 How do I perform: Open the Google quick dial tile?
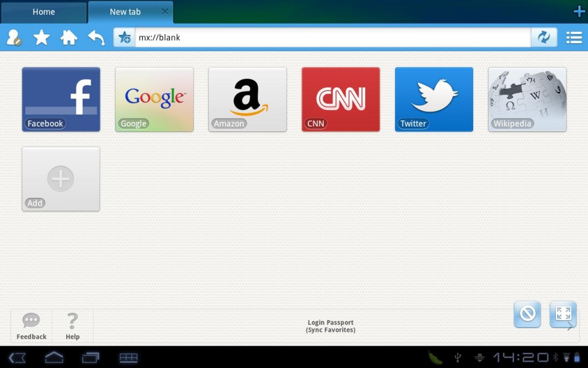click(x=154, y=99)
